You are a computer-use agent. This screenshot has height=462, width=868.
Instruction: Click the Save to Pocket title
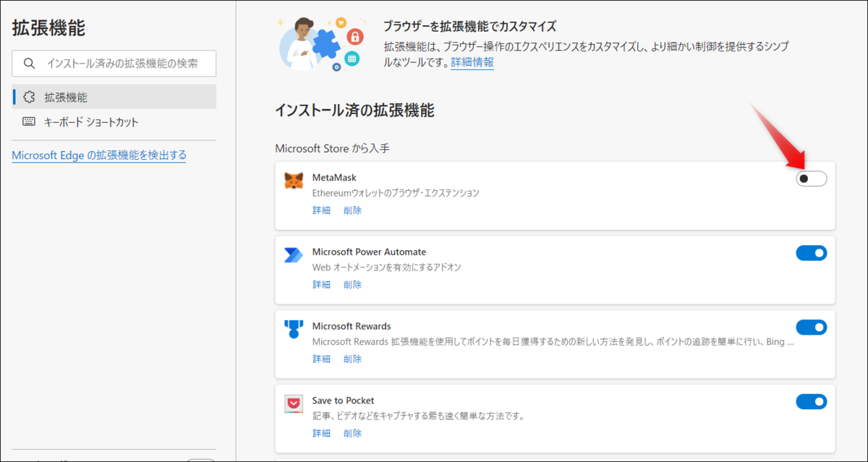click(343, 400)
